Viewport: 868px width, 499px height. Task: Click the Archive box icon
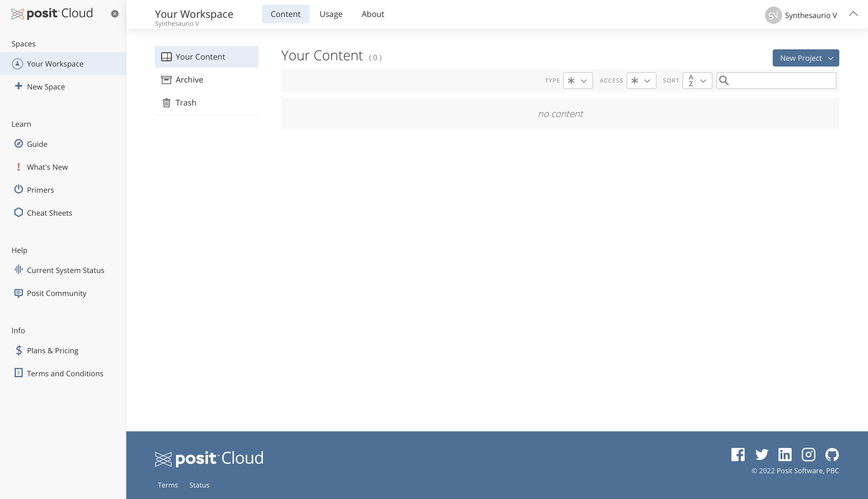[x=166, y=80]
